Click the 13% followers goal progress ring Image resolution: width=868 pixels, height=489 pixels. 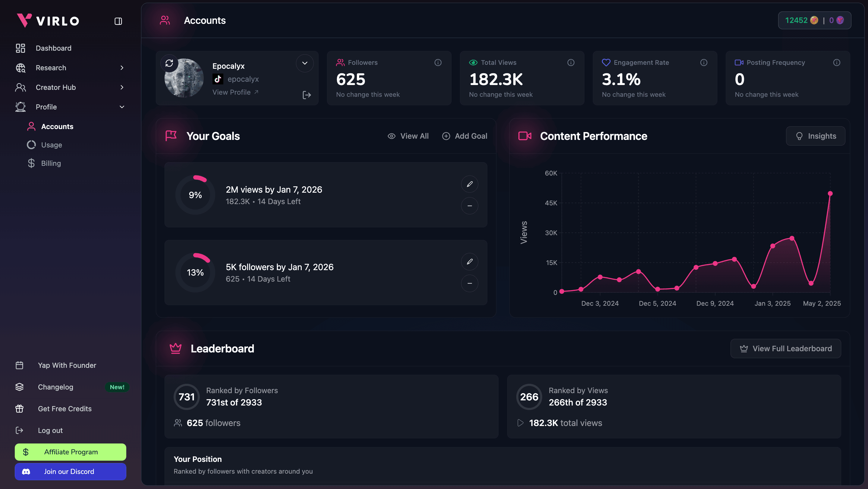click(195, 272)
